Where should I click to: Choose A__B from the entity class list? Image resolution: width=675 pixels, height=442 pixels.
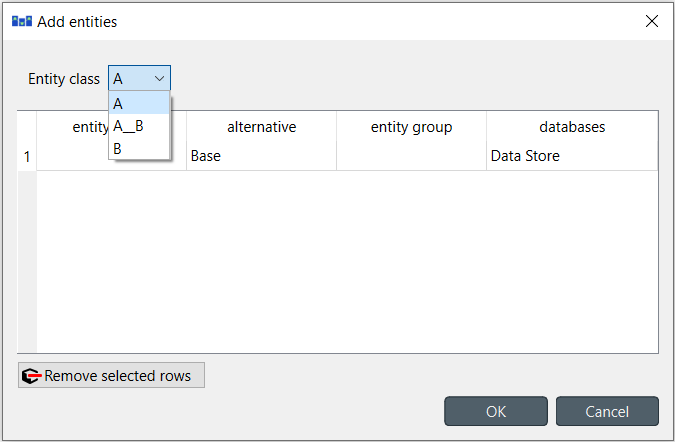coord(139,126)
